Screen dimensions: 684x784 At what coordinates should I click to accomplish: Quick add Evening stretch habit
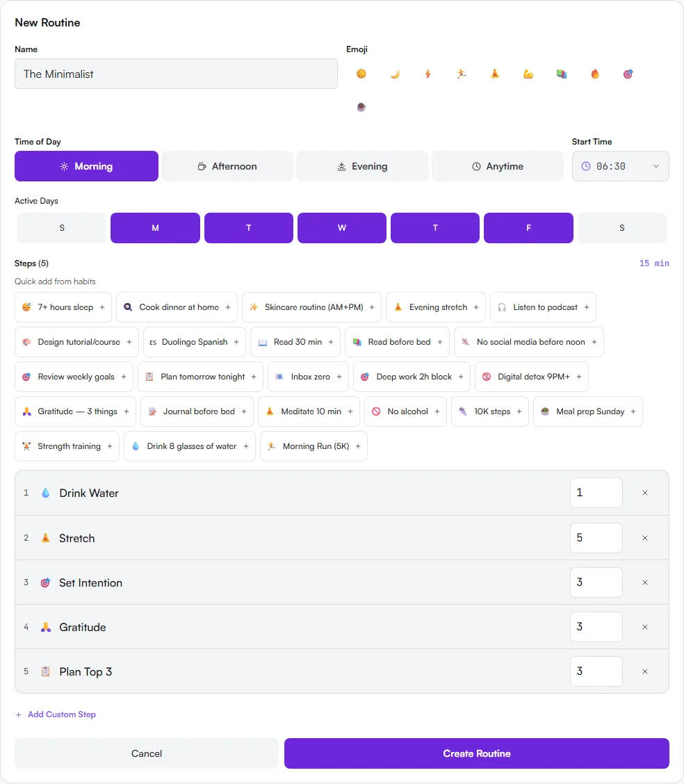pos(436,307)
